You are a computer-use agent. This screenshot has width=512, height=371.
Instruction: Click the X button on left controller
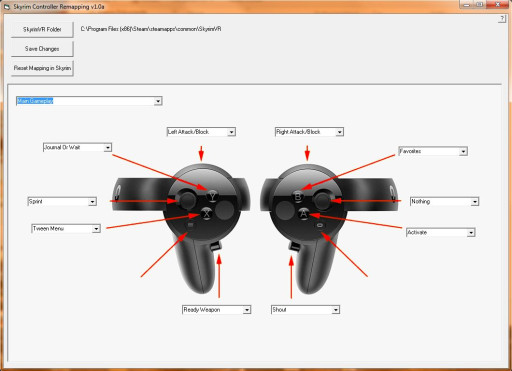[207, 213]
